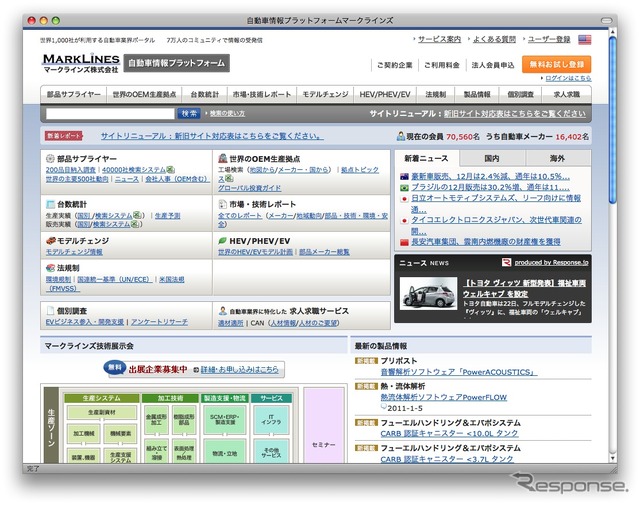The width and height of the screenshot is (640, 505).
Task: Open the 検索の使い方 link
Action: pyautogui.click(x=227, y=113)
